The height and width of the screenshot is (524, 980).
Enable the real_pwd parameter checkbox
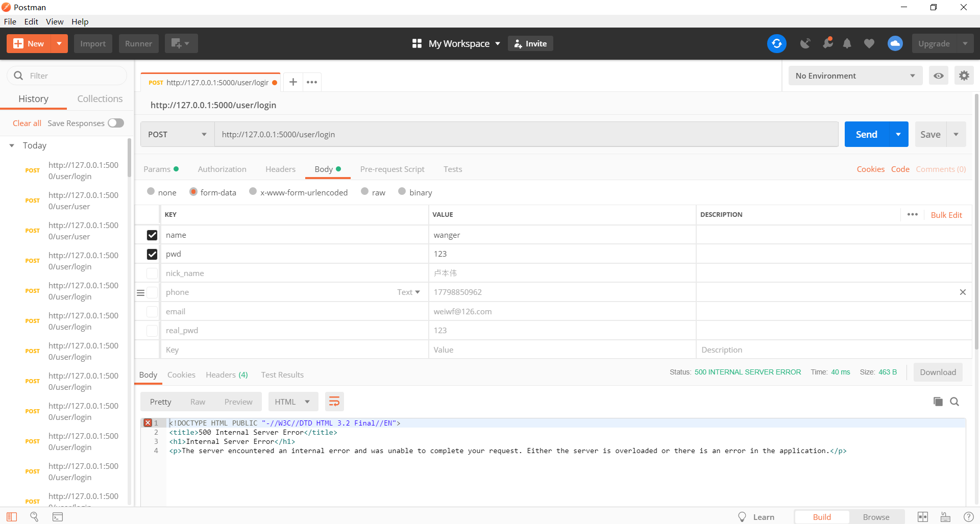pyautogui.click(x=152, y=331)
